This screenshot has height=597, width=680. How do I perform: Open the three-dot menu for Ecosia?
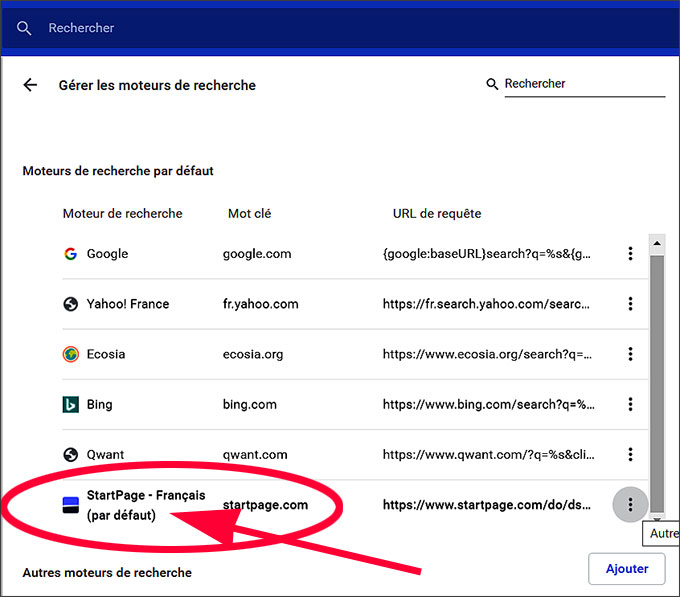(x=630, y=354)
